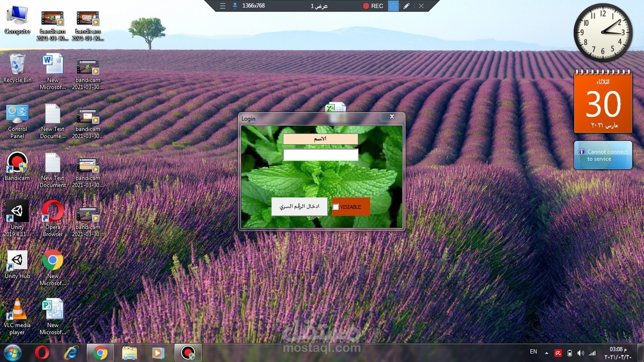Start recording with the REC button
The image size is (644, 362).
(373, 6)
